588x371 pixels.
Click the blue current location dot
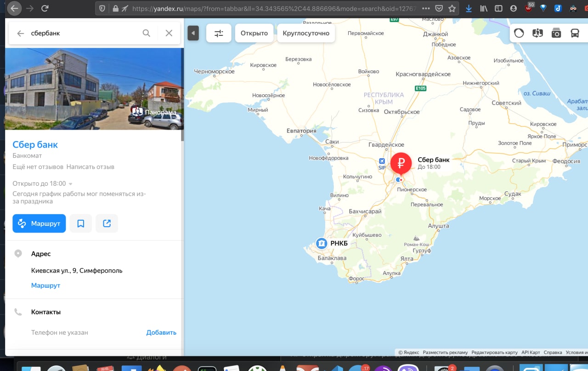pyautogui.click(x=398, y=180)
